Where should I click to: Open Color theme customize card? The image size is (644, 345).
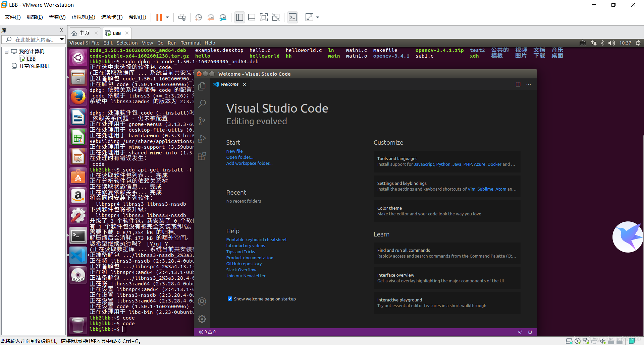point(447,211)
